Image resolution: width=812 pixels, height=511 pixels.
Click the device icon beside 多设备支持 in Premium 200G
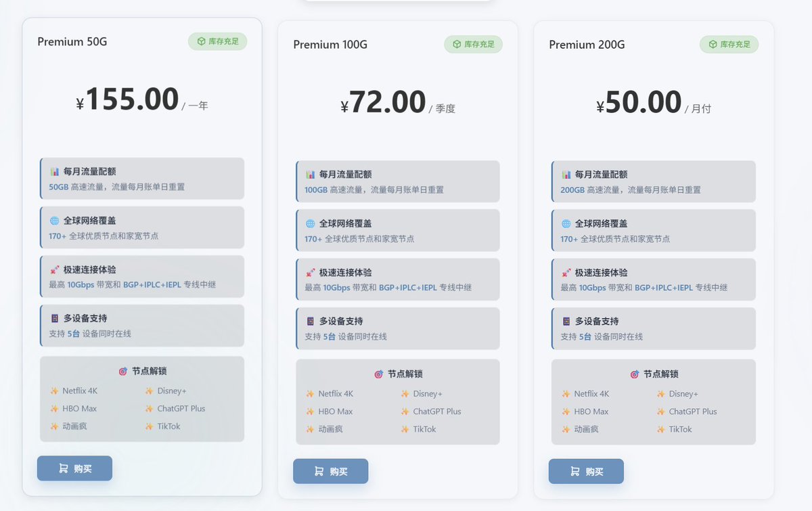566,321
